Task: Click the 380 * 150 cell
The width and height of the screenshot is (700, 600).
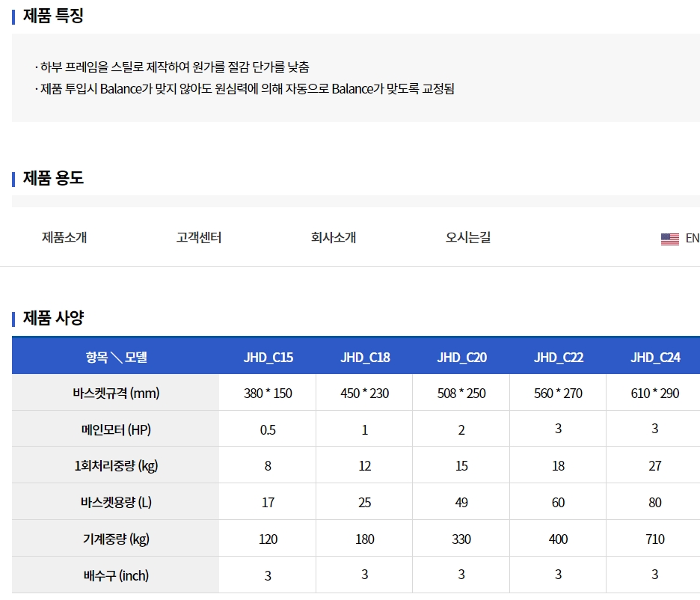Action: click(x=268, y=393)
